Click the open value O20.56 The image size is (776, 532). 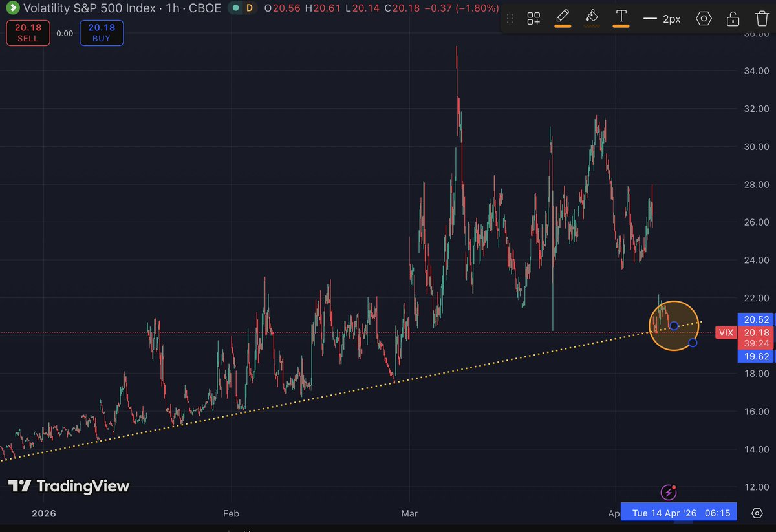[x=283, y=8]
